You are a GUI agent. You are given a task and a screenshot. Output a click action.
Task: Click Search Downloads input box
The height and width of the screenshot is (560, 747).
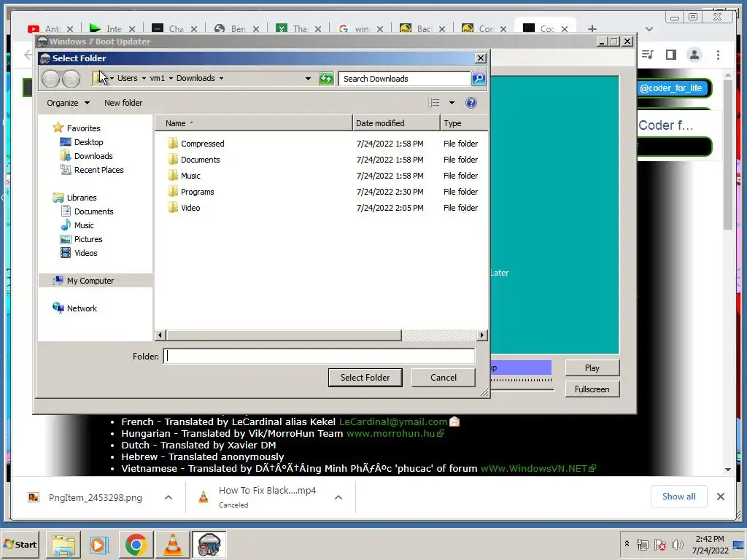click(404, 79)
